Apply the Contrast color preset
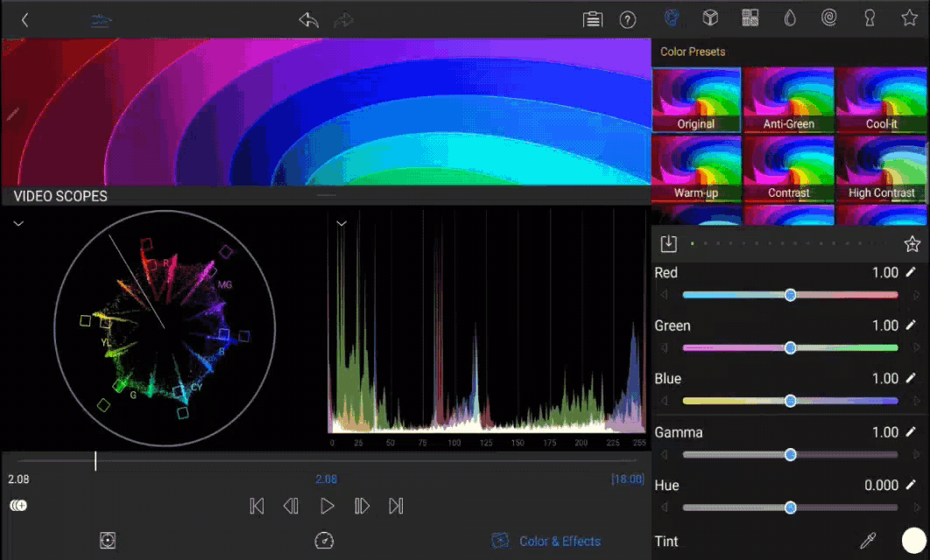Viewport: 930px width, 560px height. click(x=789, y=168)
